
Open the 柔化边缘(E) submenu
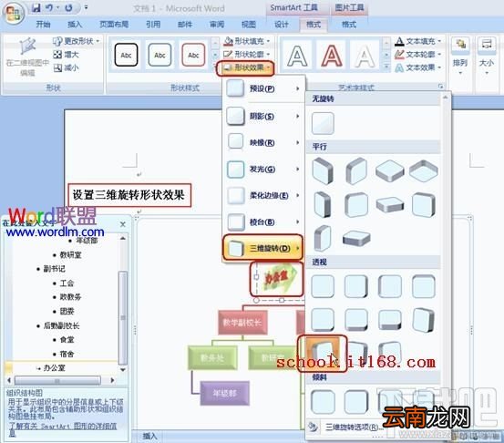click(263, 195)
